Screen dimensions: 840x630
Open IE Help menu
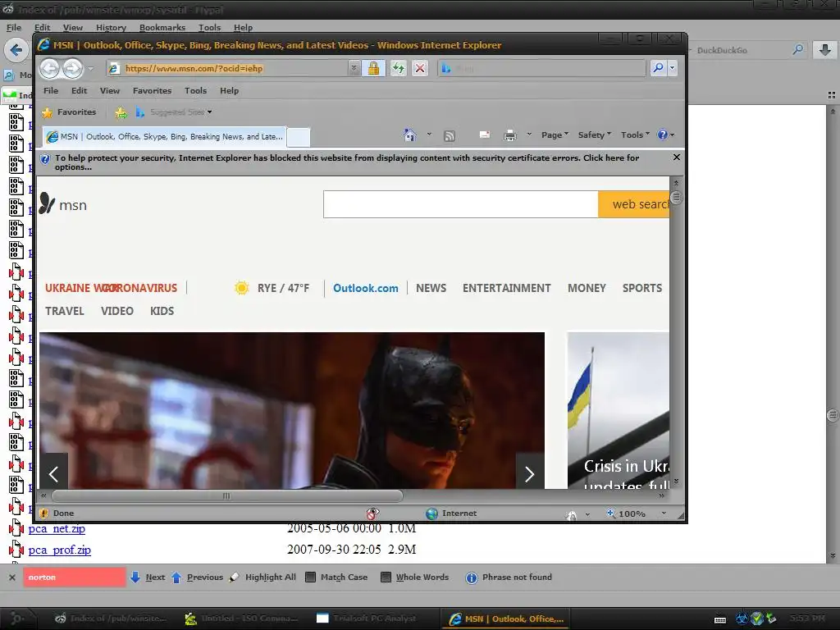click(230, 90)
